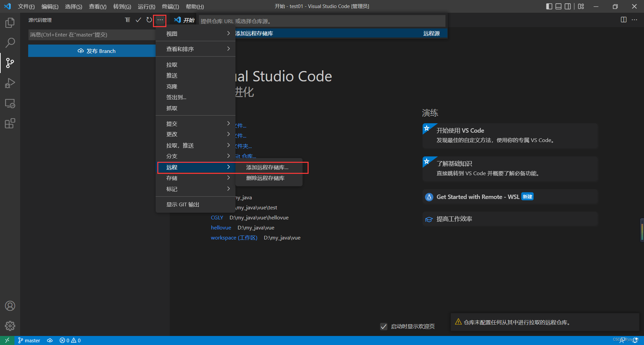Click the master branch indicator in status bar
Image resolution: width=644 pixels, height=345 pixels.
(x=29, y=340)
